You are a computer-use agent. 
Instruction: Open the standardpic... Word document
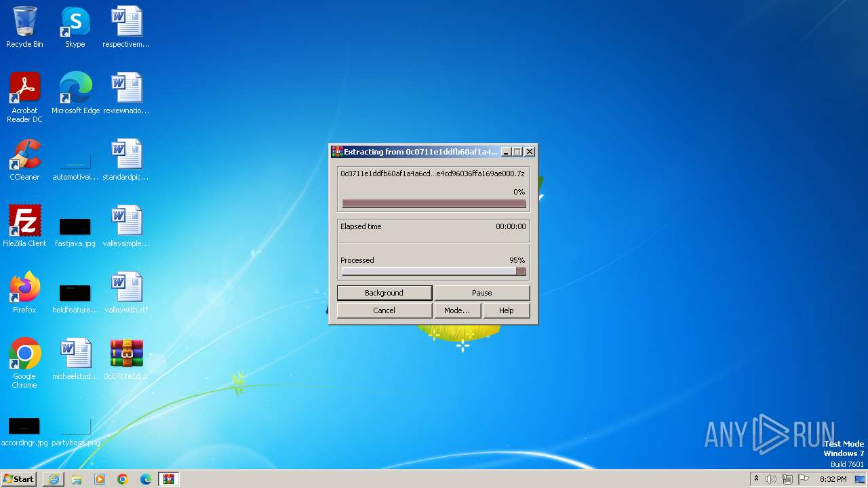(x=126, y=161)
